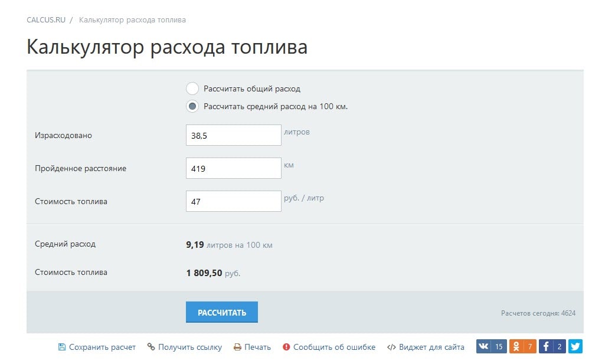
Task: Click the widget code brackets icon
Action: click(x=391, y=347)
